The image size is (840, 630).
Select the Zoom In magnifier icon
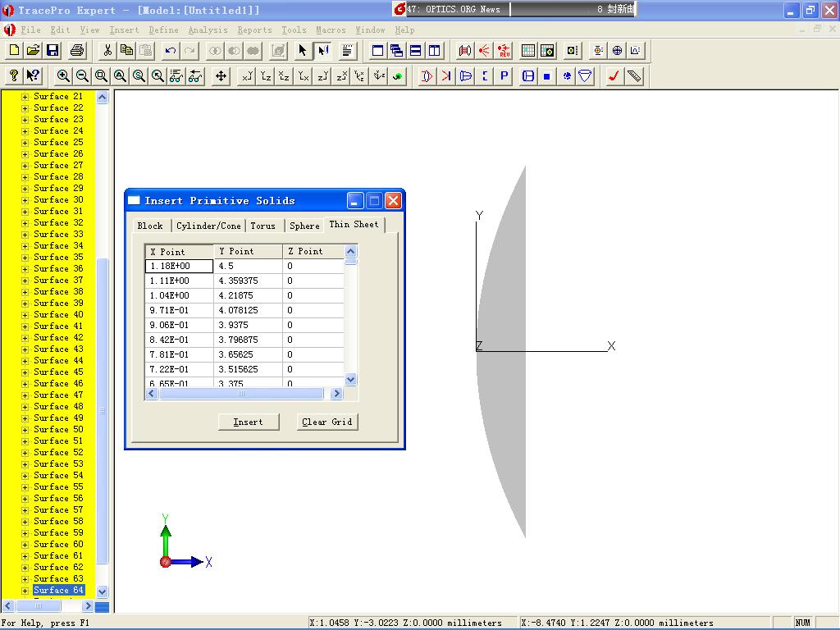click(63, 76)
